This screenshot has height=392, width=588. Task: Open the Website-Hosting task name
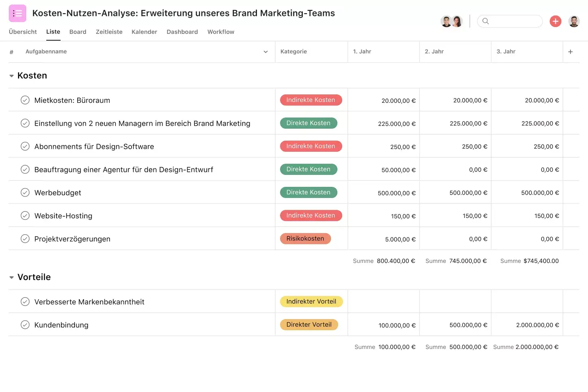tap(63, 216)
